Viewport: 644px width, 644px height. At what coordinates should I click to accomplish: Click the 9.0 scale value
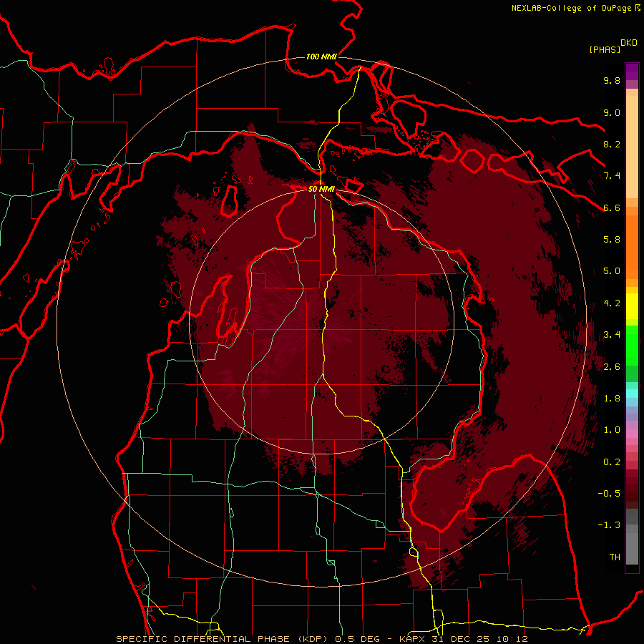612,112
